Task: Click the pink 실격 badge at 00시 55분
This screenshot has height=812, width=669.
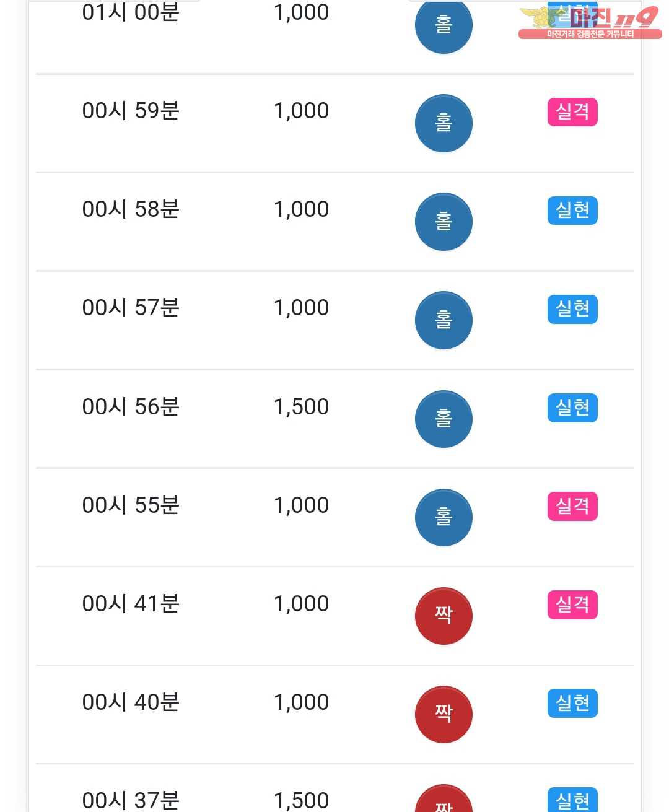Action: (x=572, y=506)
